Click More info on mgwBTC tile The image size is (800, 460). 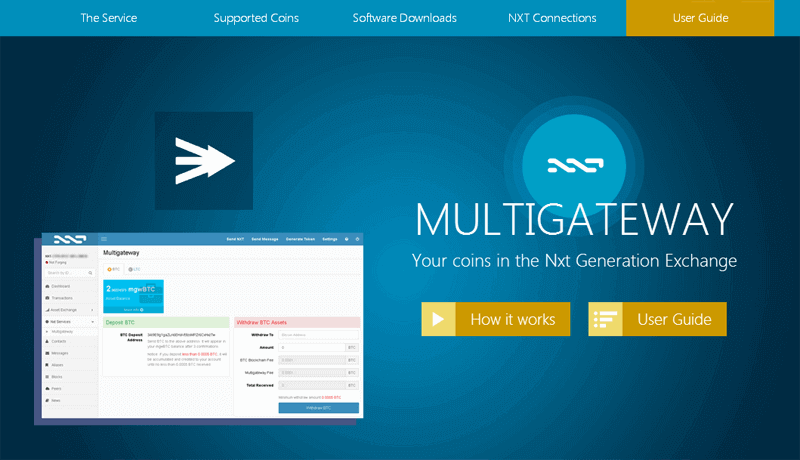(133, 310)
